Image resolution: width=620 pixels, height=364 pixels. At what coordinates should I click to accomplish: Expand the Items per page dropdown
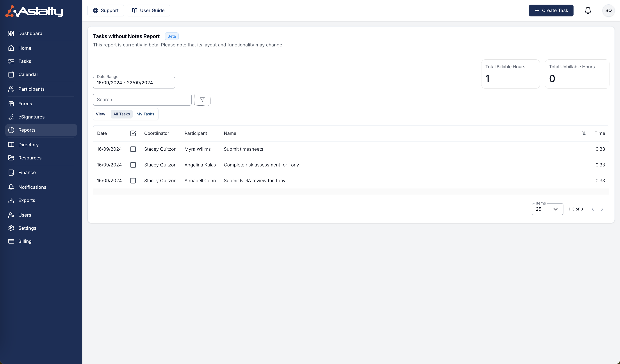547,209
